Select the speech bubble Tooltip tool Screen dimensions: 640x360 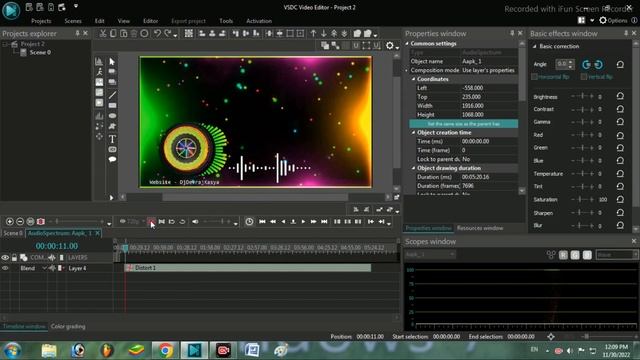pyautogui.click(x=112, y=159)
